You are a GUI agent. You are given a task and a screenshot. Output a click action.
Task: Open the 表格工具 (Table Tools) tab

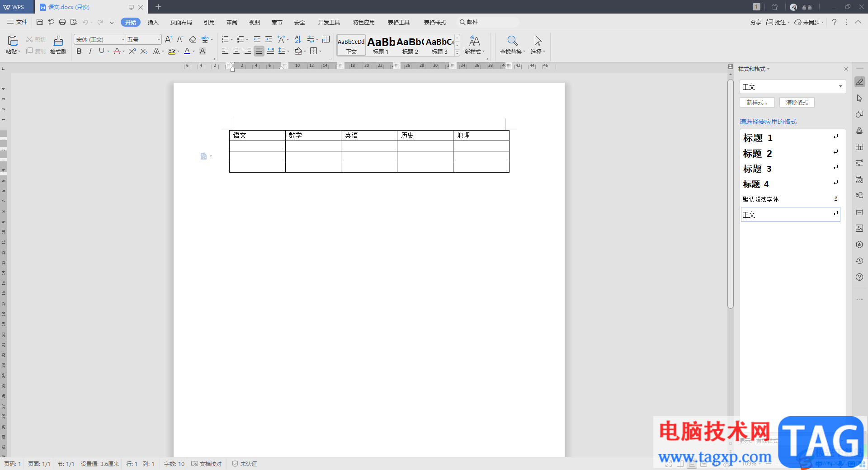pos(398,22)
